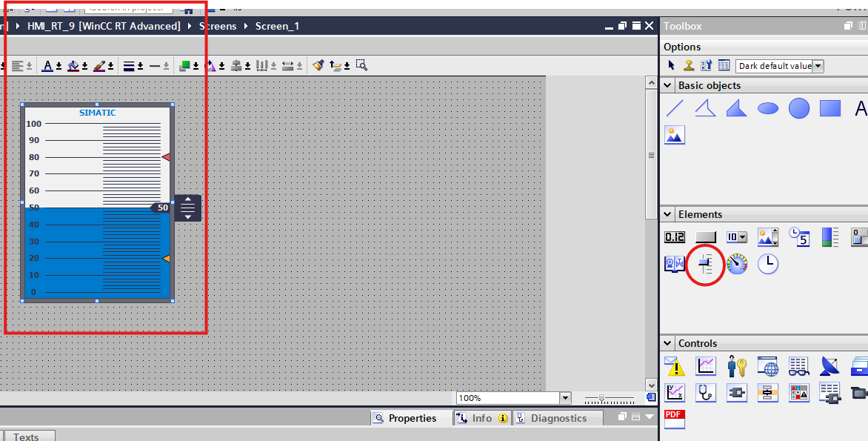868x441 pixels.
Task: Select the Polygon tool in Basic objects
Action: point(736,108)
